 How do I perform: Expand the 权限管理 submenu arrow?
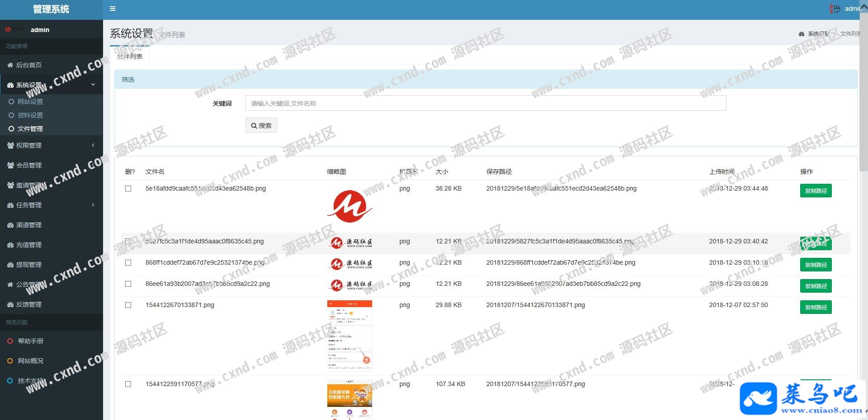[93, 145]
